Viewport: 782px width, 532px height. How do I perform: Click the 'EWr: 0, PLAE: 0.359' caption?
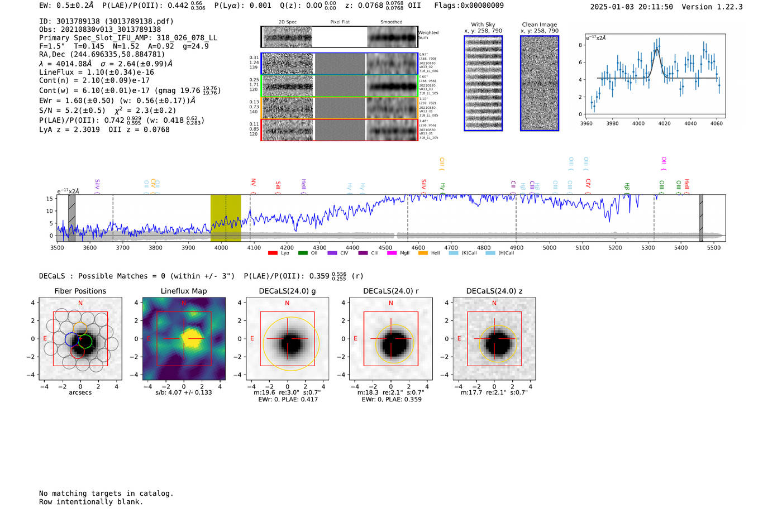[392, 400]
